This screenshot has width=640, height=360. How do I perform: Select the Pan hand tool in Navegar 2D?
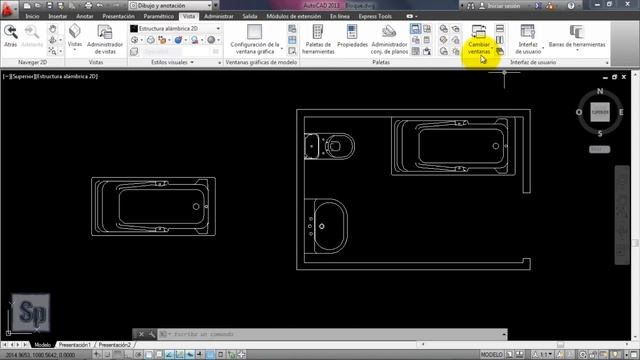coord(53,29)
